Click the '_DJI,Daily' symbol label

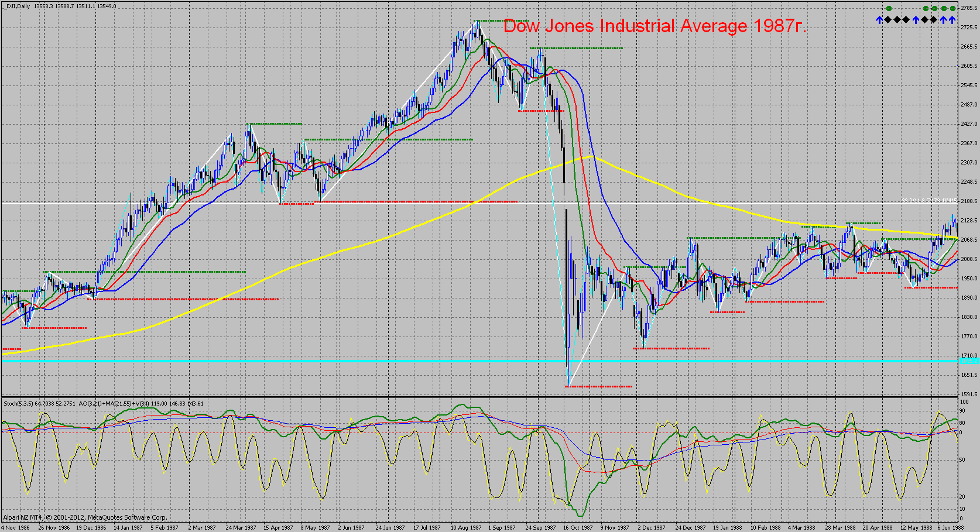pos(16,6)
